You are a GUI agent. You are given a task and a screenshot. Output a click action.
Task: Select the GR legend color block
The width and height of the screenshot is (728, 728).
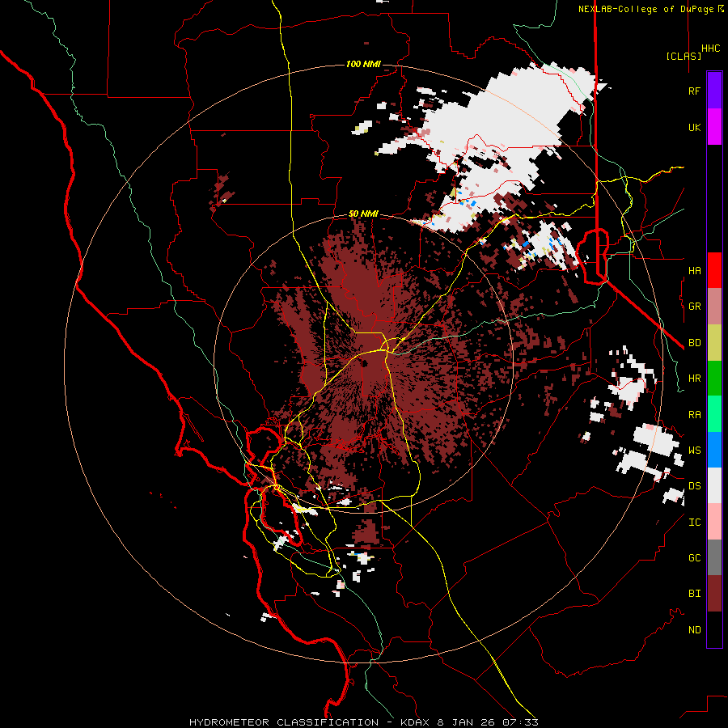714,307
